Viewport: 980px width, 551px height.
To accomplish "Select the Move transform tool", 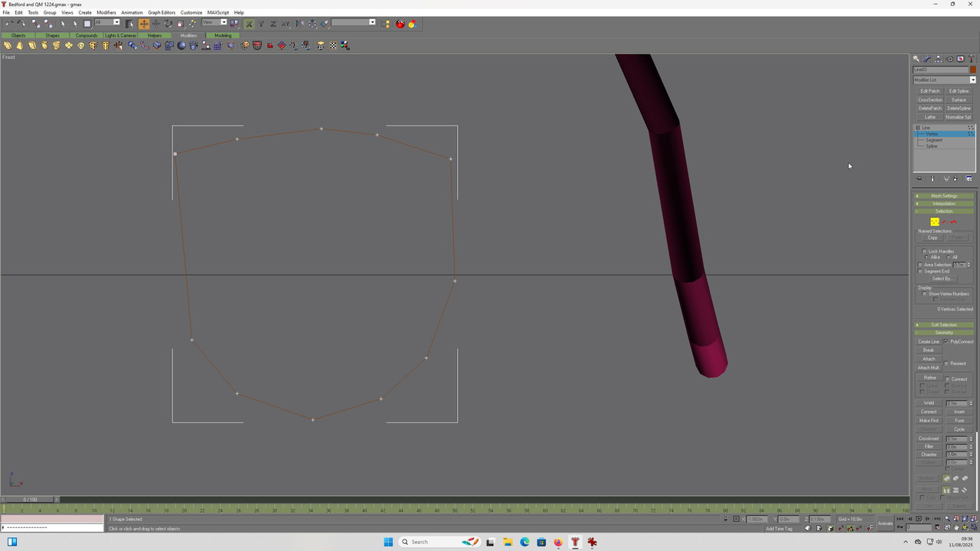I will click(x=144, y=24).
